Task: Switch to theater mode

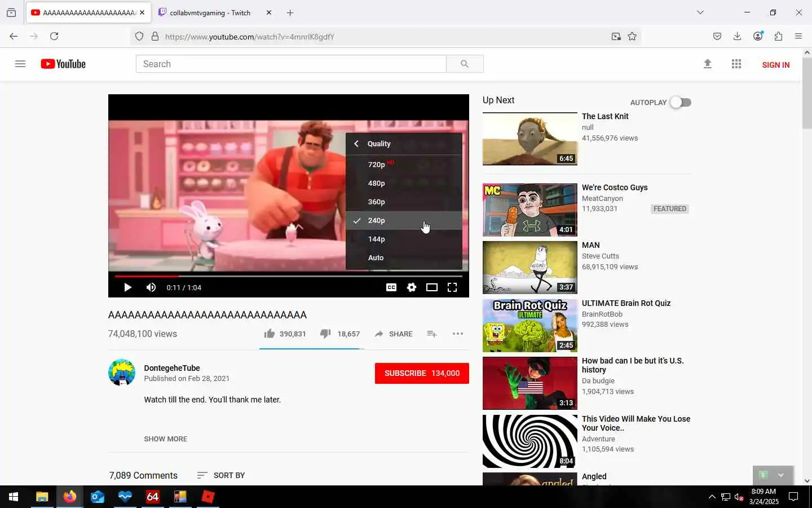Action: point(432,287)
